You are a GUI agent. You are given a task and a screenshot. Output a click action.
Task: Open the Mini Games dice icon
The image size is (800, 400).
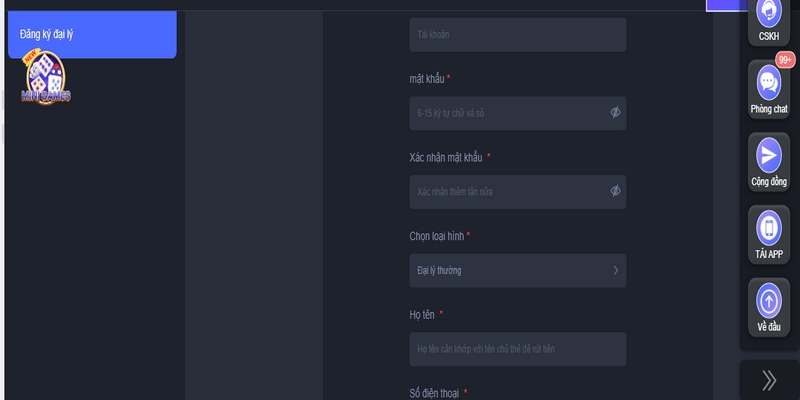click(46, 78)
